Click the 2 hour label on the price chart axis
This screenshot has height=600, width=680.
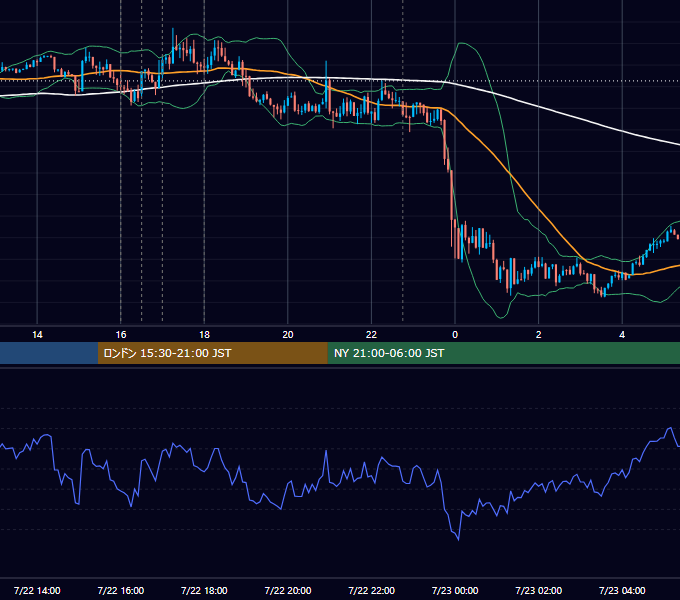(539, 335)
